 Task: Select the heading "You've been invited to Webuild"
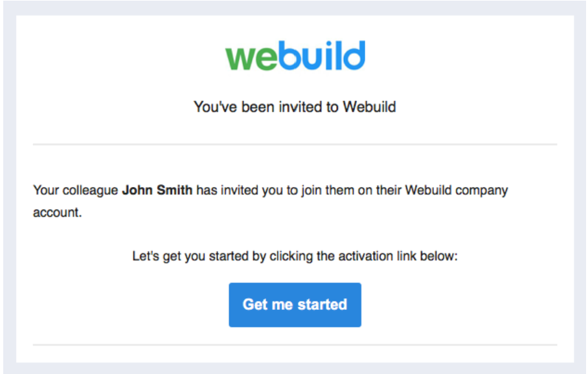click(295, 107)
